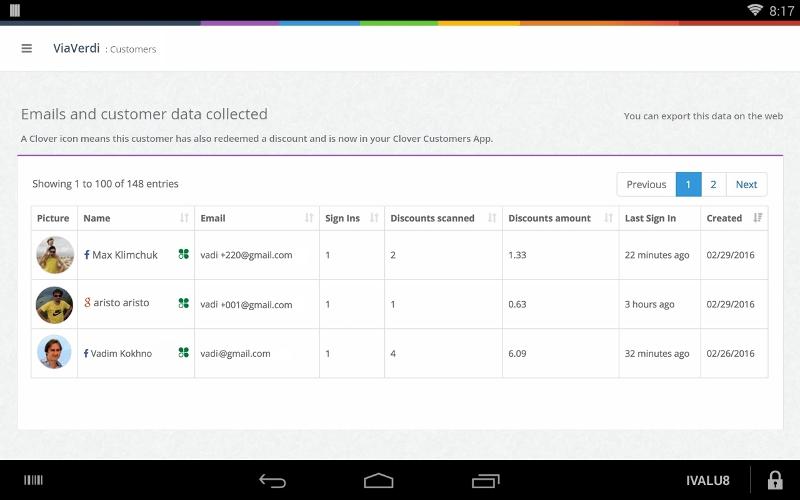Open Max Klimchuk's profile picture
Image resolution: width=800 pixels, height=500 pixels.
point(54,255)
